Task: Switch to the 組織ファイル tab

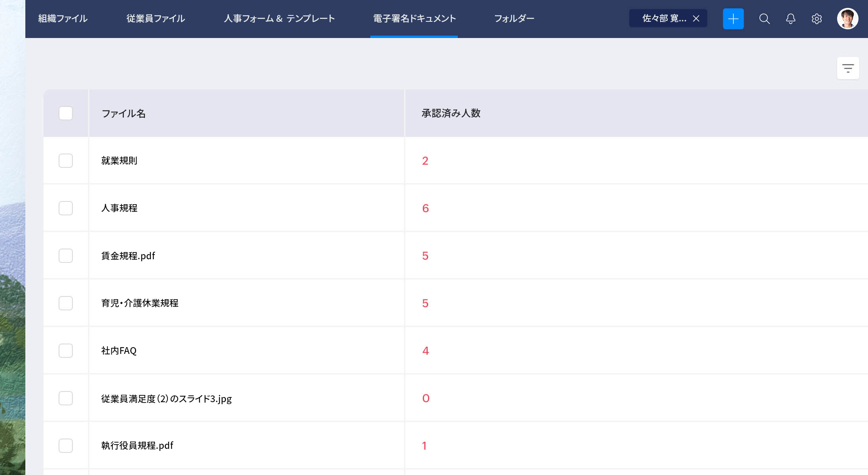Action: click(x=62, y=19)
